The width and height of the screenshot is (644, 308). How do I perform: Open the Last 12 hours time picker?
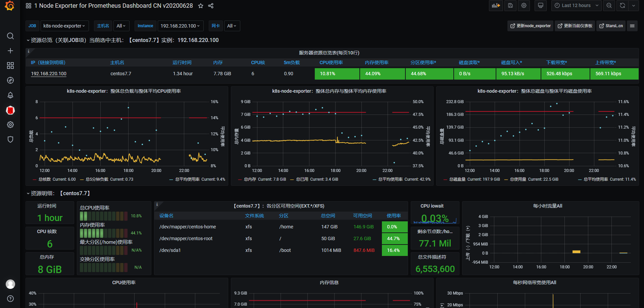click(576, 6)
